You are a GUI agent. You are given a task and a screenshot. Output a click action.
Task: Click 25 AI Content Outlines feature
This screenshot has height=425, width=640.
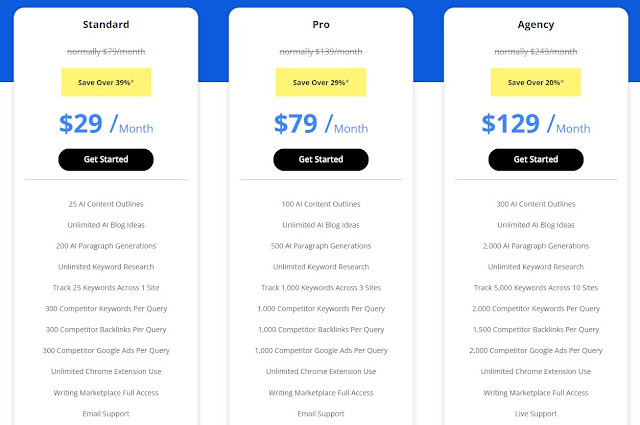106,204
